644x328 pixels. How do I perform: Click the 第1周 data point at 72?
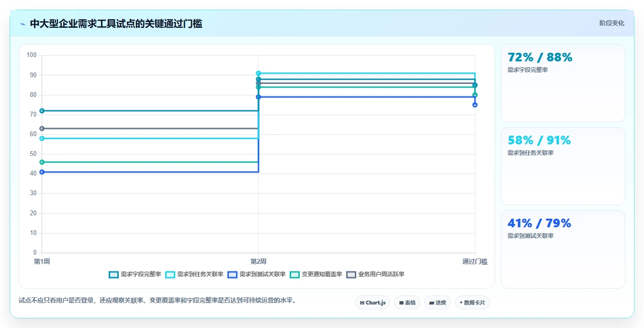click(x=42, y=111)
